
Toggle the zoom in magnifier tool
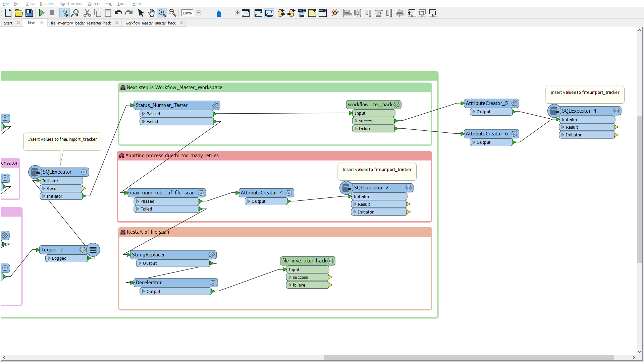[162, 13]
